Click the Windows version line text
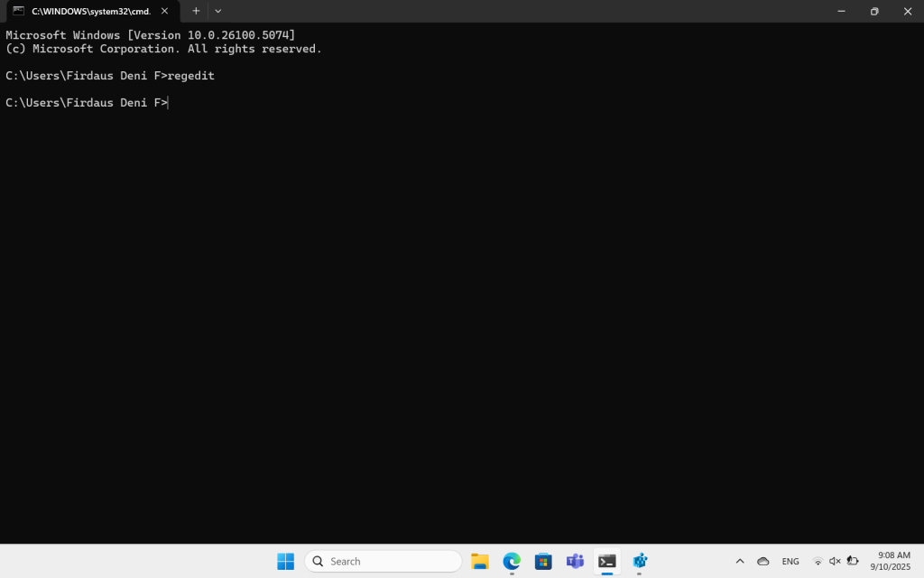The height and width of the screenshot is (578, 924). (151, 35)
